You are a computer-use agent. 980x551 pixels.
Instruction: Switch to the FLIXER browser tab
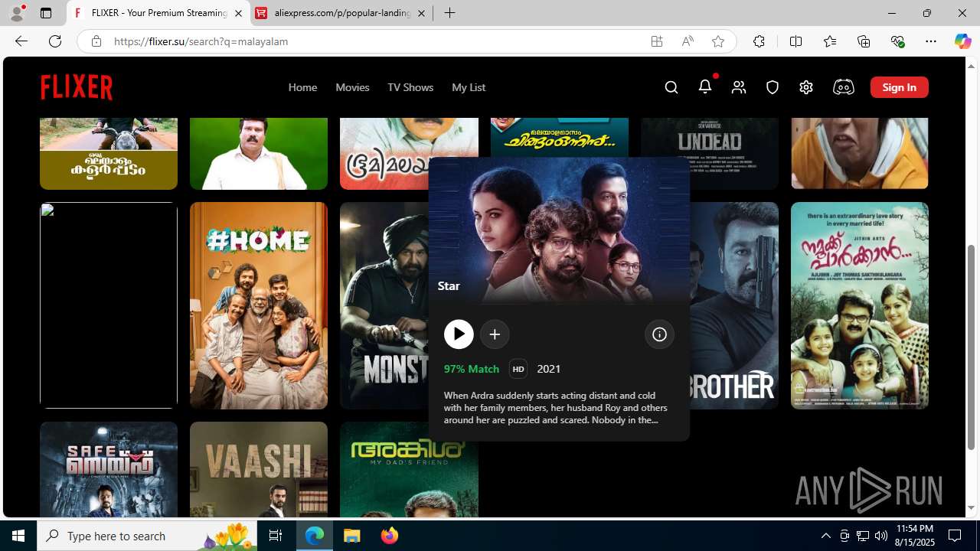coord(158,13)
